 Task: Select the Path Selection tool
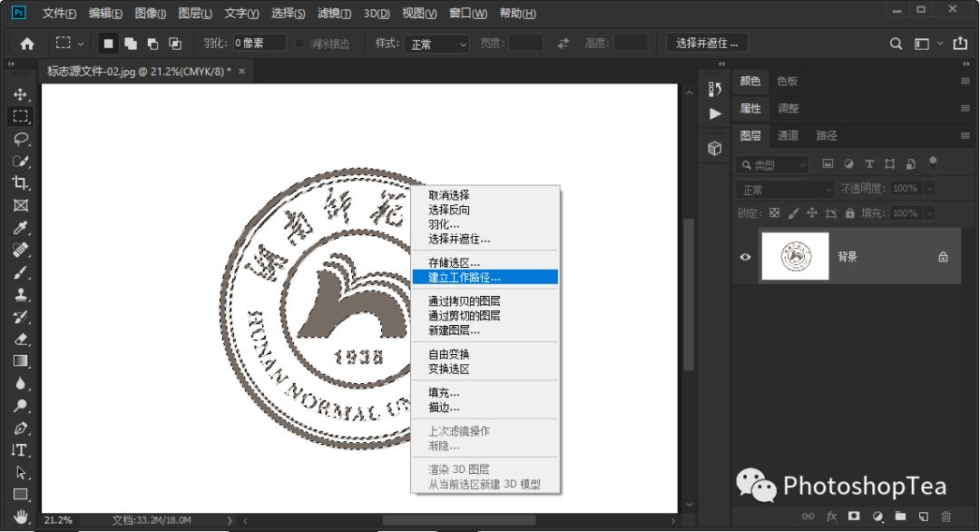(x=20, y=473)
